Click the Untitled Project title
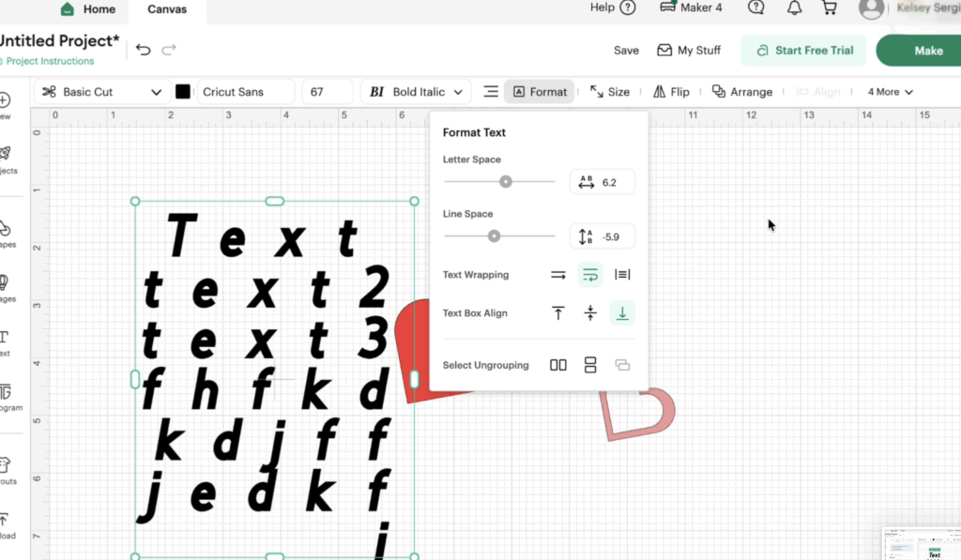This screenshot has width=961, height=560. point(59,41)
